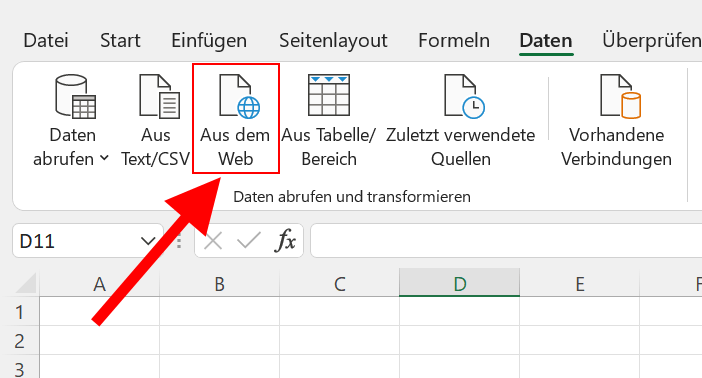Click the select-all corner triangle

[26, 283]
